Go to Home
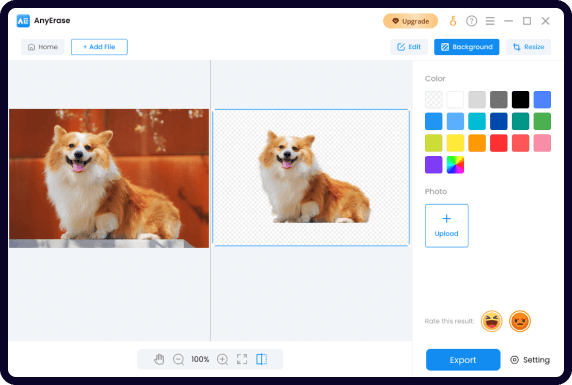 coord(43,47)
